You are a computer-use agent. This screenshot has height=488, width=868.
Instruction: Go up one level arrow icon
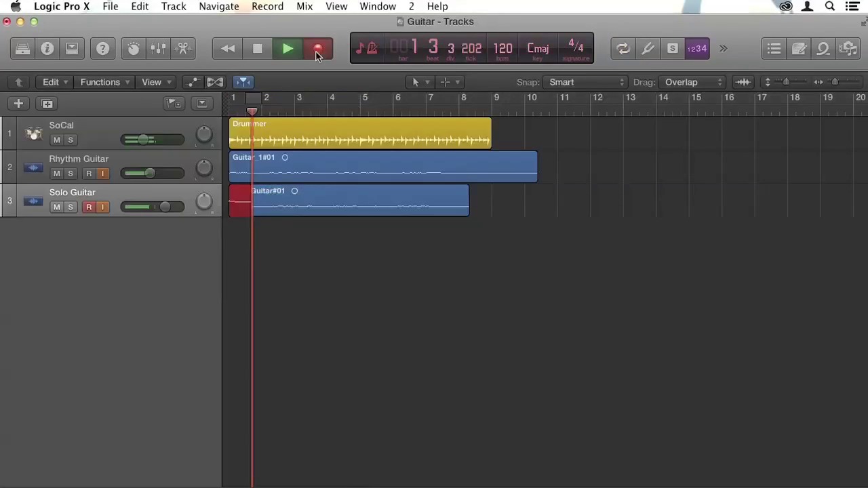pyautogui.click(x=18, y=82)
